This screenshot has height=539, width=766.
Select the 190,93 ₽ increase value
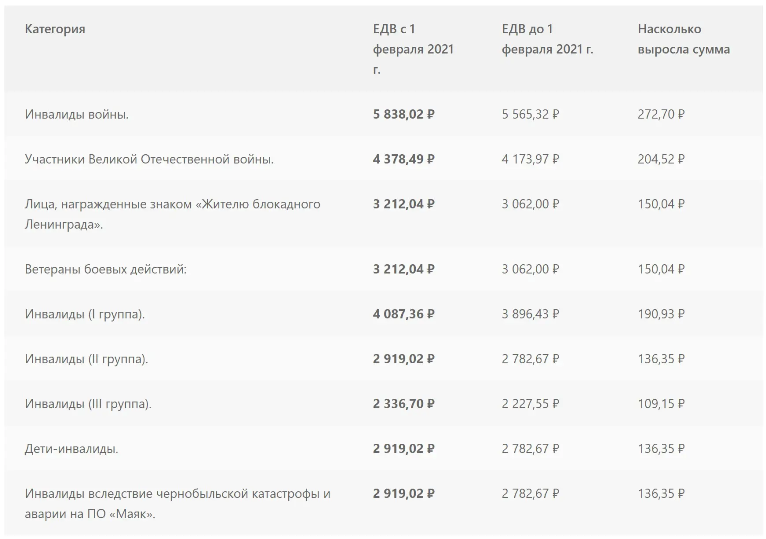coord(660,314)
